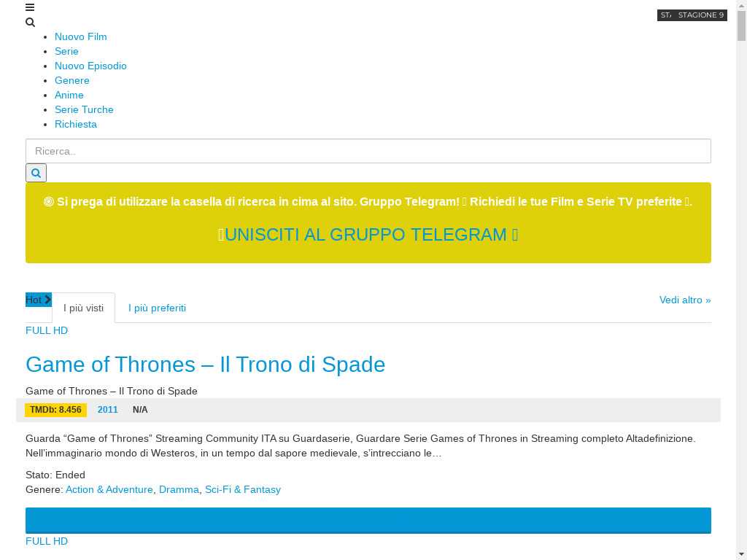This screenshot has width=747, height=560.
Task: Open the large Game of Thrones title link
Action: coord(205,365)
